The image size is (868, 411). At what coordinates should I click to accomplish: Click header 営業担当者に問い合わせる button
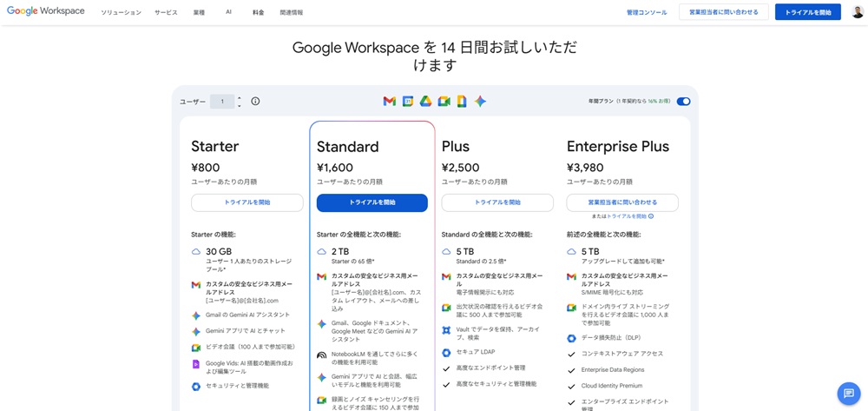[724, 11]
